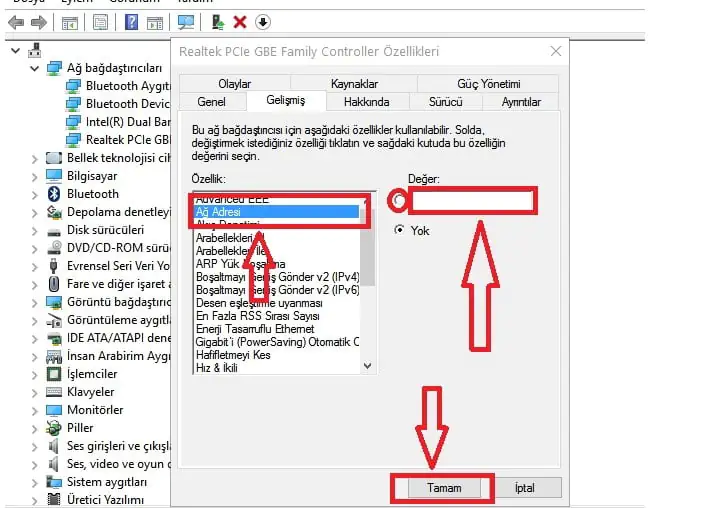Select the Görüntüleme aygıtları tree item
The height and width of the screenshot is (508, 702).
(118, 320)
